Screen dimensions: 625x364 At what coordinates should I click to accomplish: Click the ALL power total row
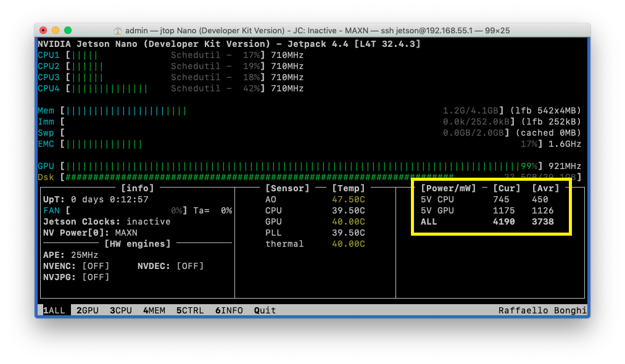(487, 221)
